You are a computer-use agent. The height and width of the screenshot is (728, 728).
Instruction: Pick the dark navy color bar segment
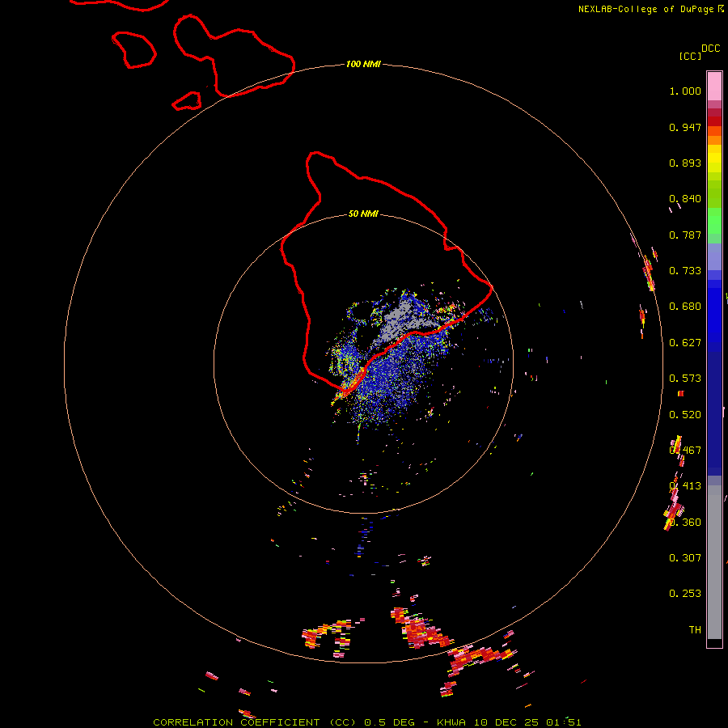714,408
